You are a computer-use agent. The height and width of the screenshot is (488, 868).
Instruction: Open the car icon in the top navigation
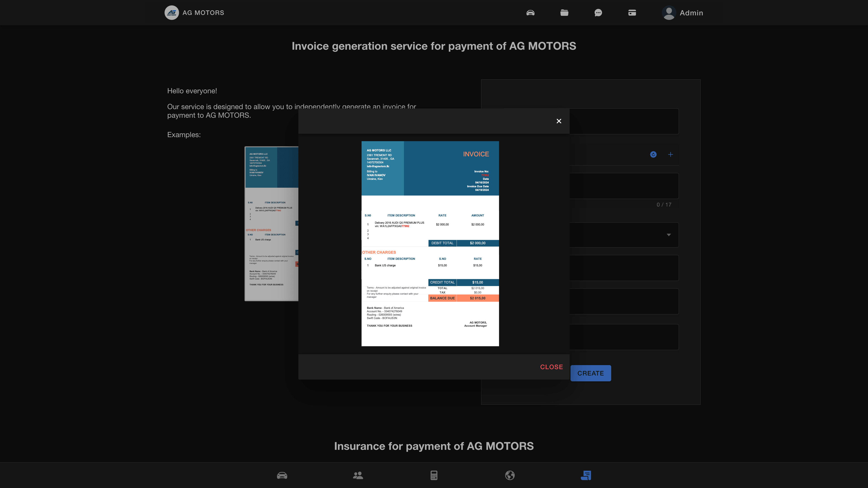tap(530, 13)
